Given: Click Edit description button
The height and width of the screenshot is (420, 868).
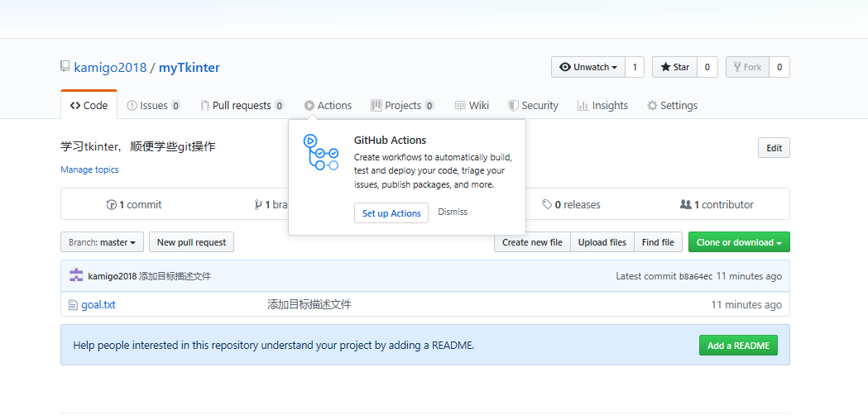Looking at the screenshot, I should pos(774,148).
